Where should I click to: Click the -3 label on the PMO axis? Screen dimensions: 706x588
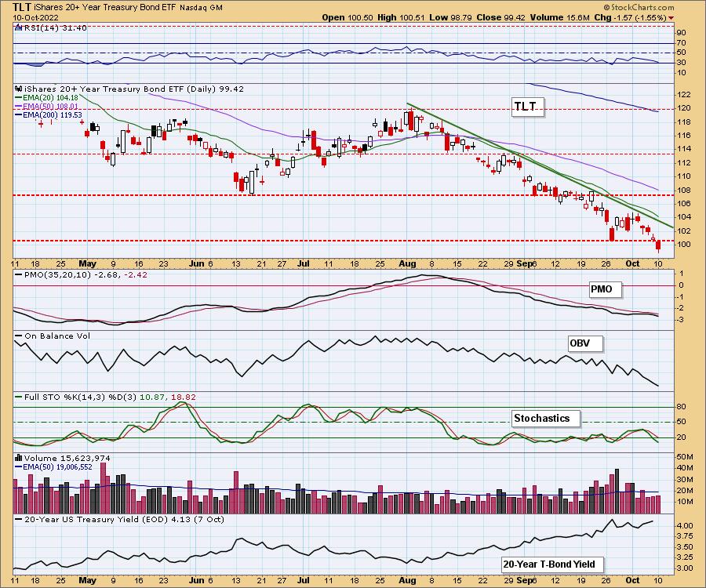click(681, 320)
